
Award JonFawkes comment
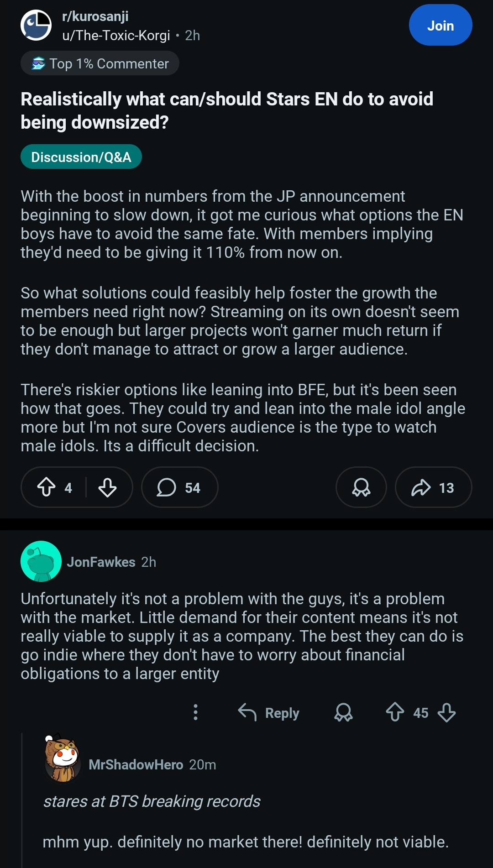343,712
